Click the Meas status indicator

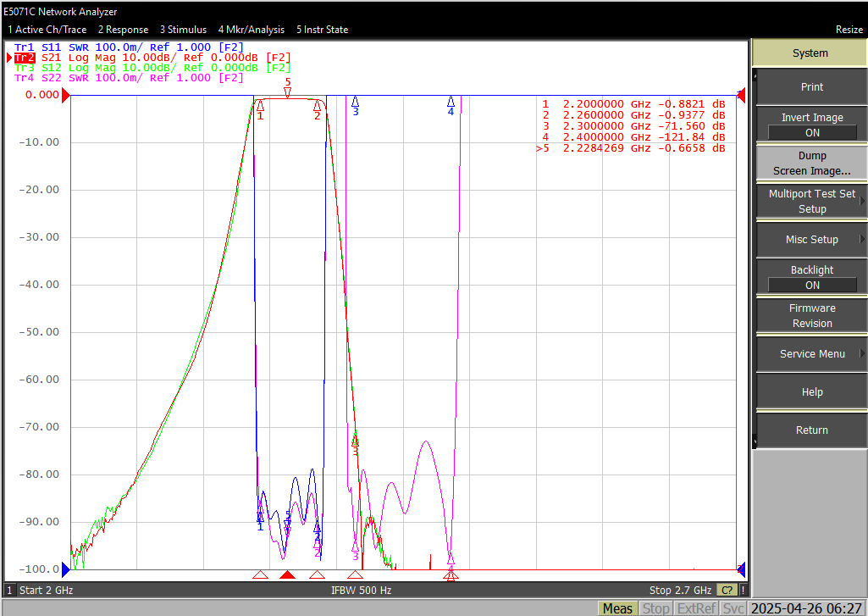click(x=618, y=608)
